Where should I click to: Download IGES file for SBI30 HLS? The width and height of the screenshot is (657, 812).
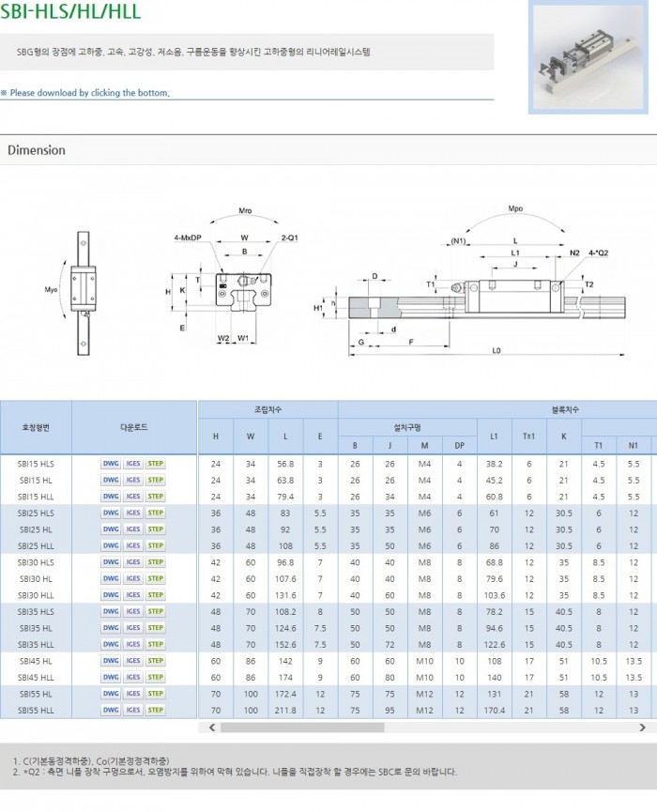133,562
